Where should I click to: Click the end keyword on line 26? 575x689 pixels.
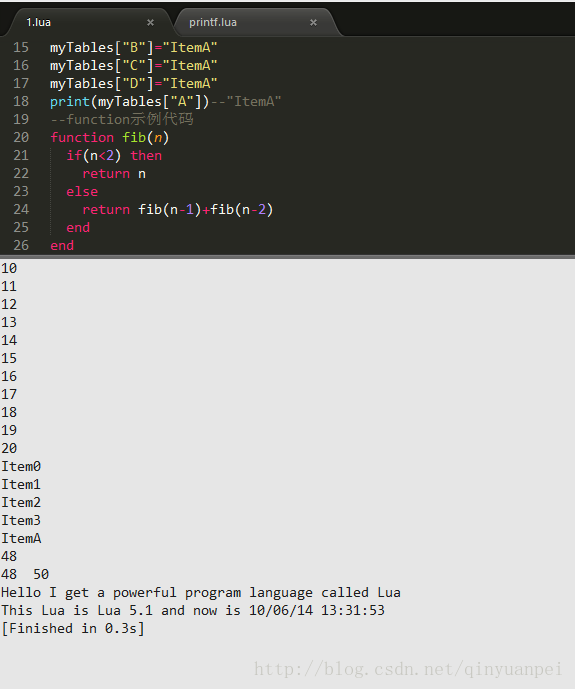pos(62,246)
